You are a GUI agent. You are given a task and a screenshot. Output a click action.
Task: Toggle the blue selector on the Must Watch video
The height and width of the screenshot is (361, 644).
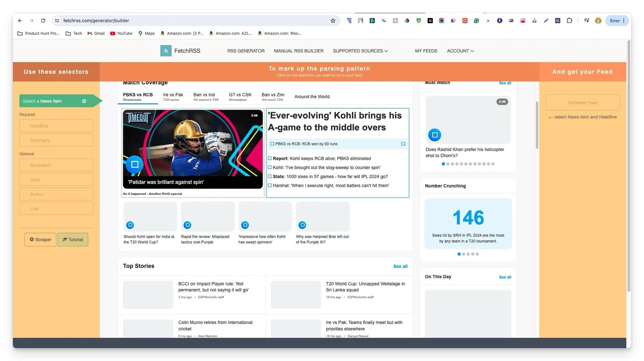click(435, 135)
